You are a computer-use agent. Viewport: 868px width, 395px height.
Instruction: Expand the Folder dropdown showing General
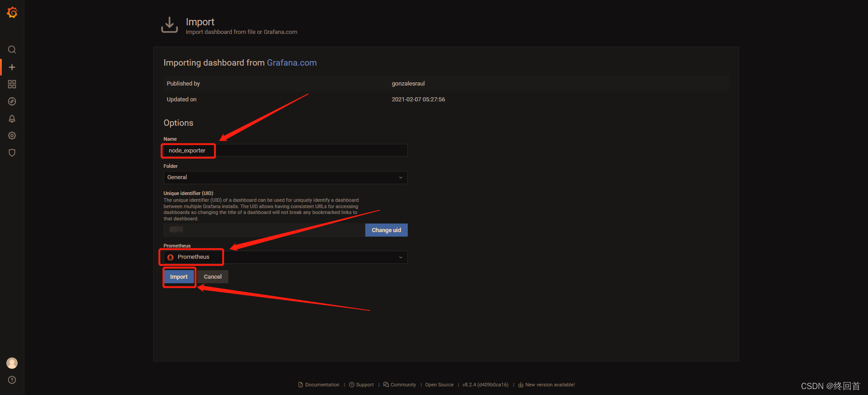pos(285,177)
